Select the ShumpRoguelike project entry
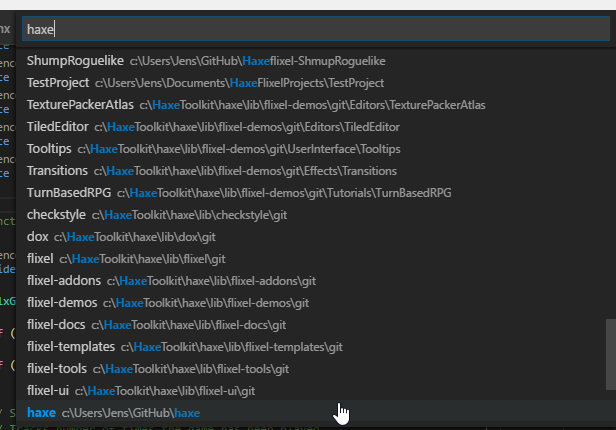 pos(316,61)
